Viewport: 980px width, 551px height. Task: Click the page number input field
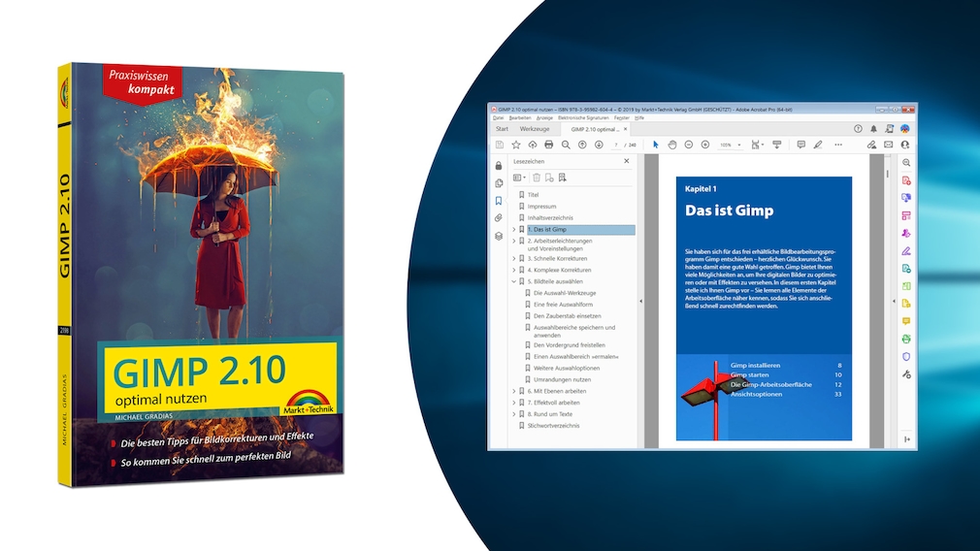[x=616, y=145]
